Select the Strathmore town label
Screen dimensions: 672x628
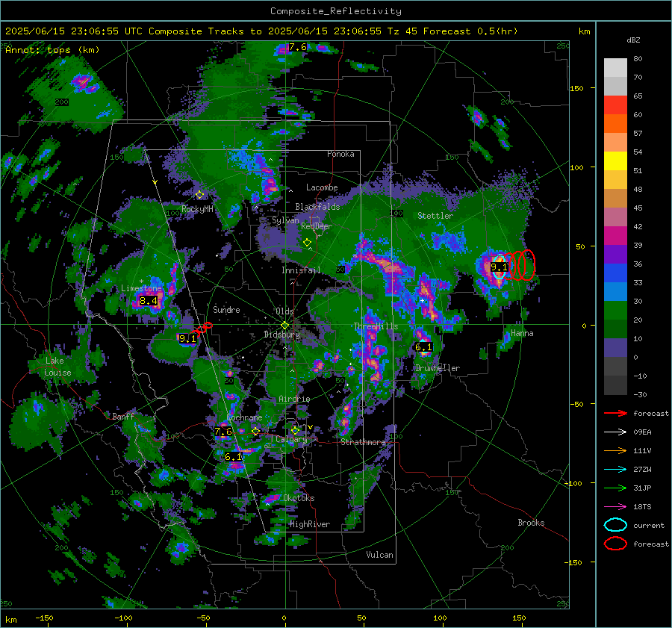tap(363, 442)
